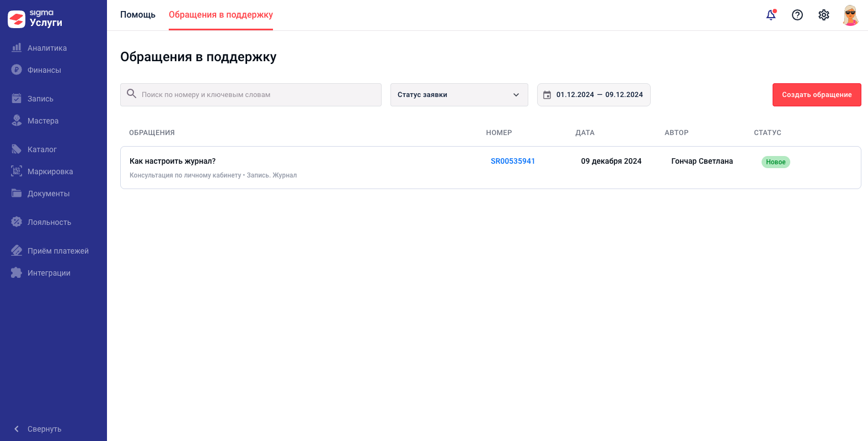Click the АВТОР column header
Viewport: 868px width, 441px height.
[x=677, y=133]
